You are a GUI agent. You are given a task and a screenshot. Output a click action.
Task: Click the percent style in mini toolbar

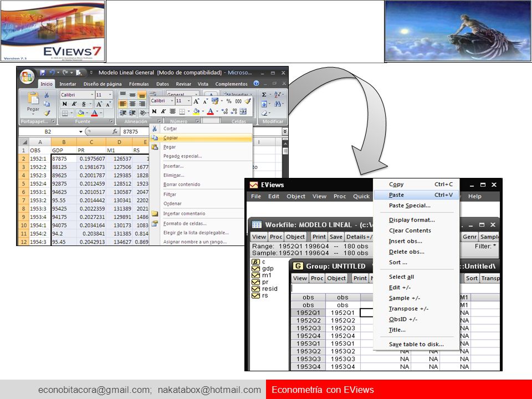click(x=229, y=101)
